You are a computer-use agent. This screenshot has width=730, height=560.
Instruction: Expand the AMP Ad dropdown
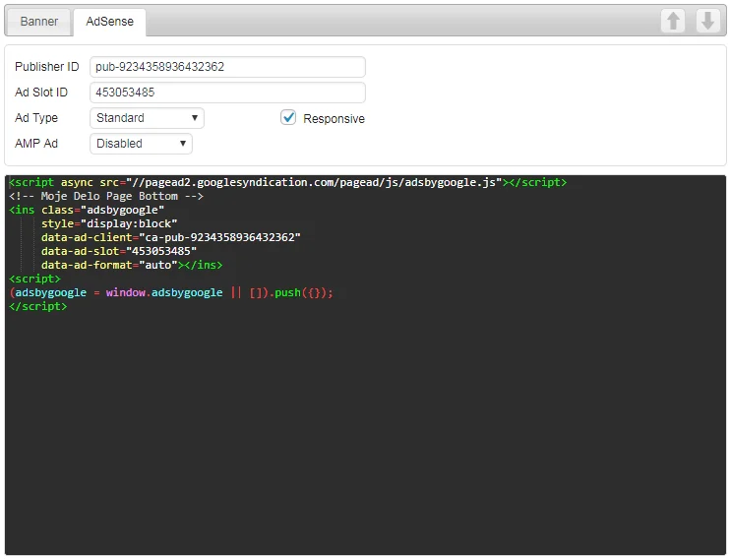(x=141, y=144)
